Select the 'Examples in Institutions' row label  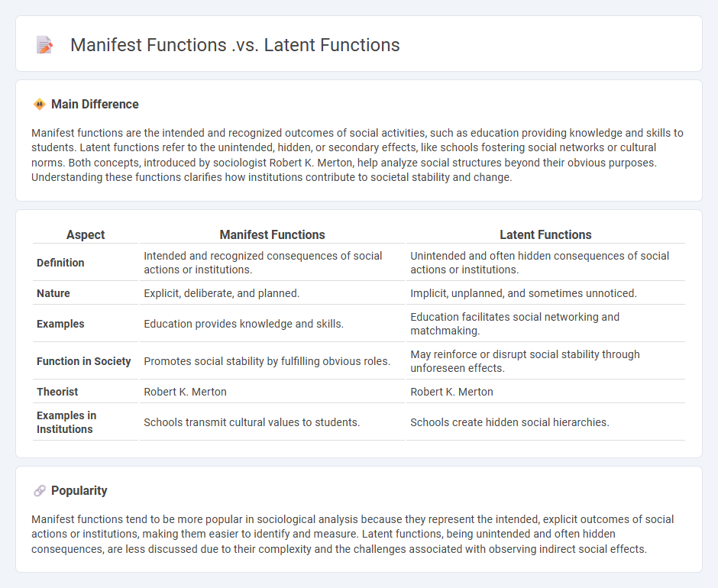pyautogui.click(x=65, y=422)
